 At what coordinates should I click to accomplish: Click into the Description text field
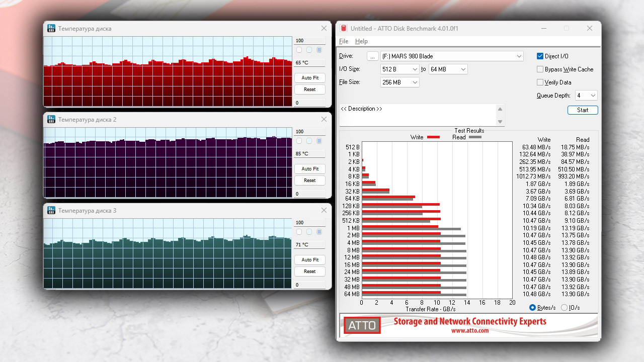click(418, 115)
